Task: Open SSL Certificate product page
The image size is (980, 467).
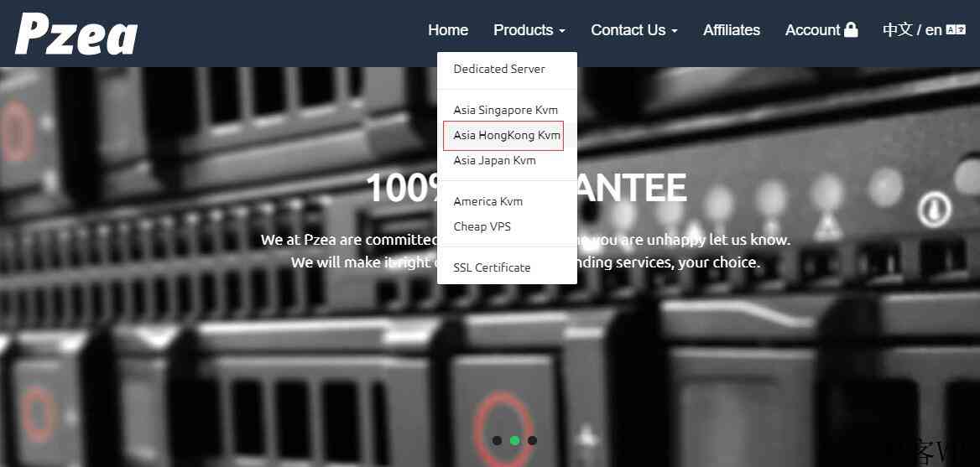Action: (x=492, y=267)
